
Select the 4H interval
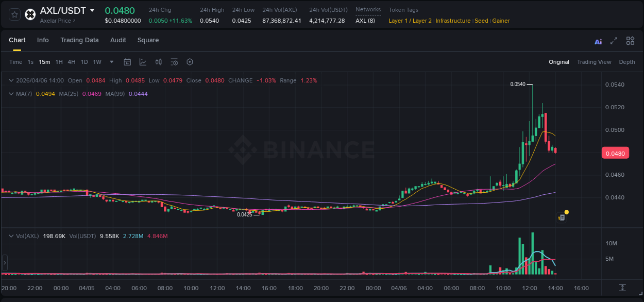coord(72,62)
